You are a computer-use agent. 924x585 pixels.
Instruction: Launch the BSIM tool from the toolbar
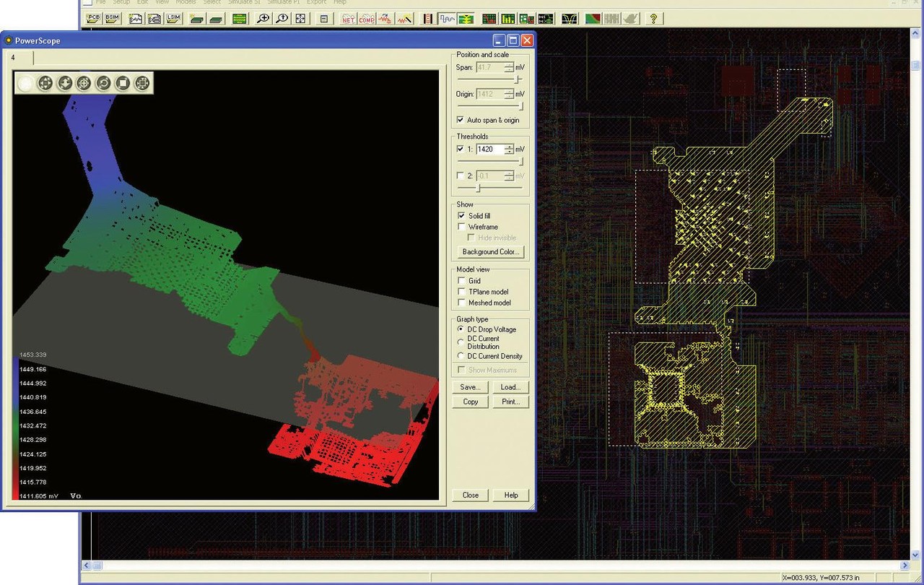pos(112,18)
